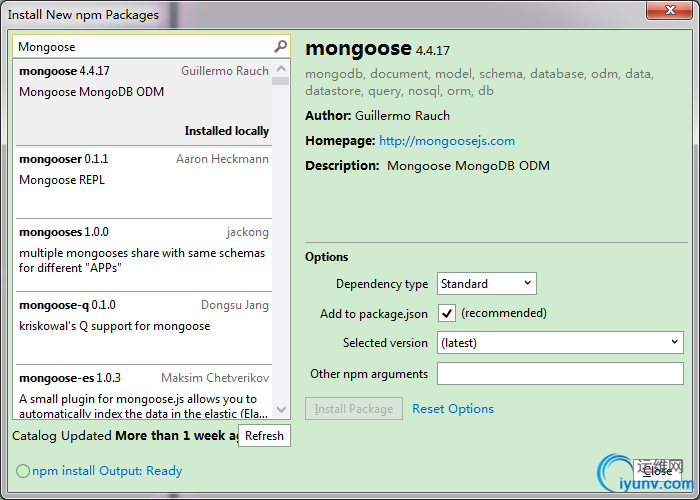Select the mongoose-q 0.1.0 package
The width and height of the screenshot is (700, 500).
(x=143, y=329)
